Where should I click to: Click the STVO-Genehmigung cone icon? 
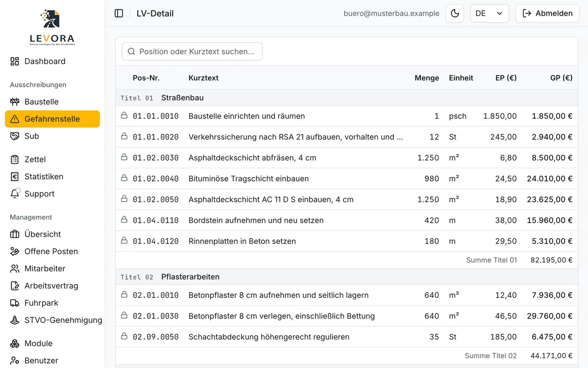coord(15,320)
